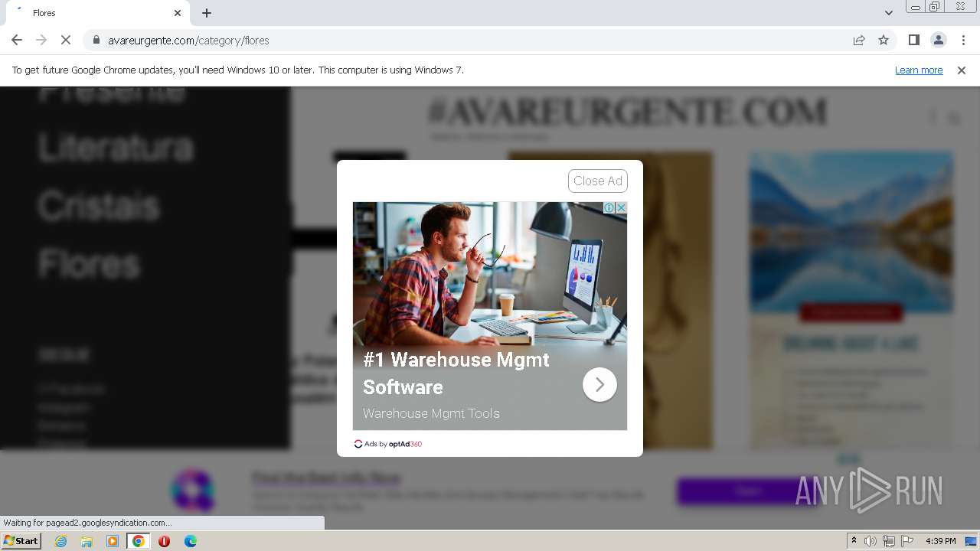Click the Learn more link
This screenshot has width=980, height=551.
pyautogui.click(x=919, y=70)
